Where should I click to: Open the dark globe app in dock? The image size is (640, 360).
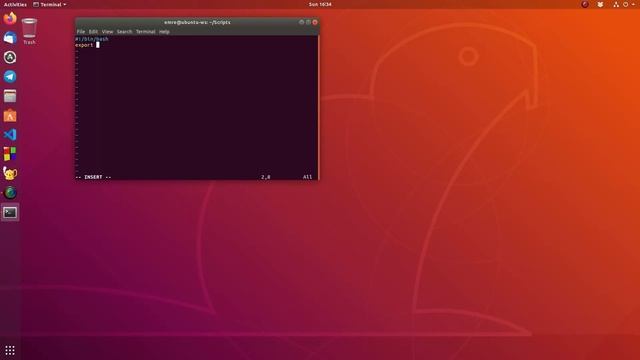(10, 193)
